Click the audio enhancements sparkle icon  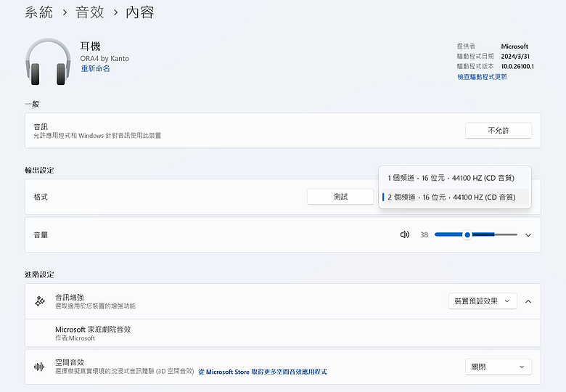pos(40,301)
